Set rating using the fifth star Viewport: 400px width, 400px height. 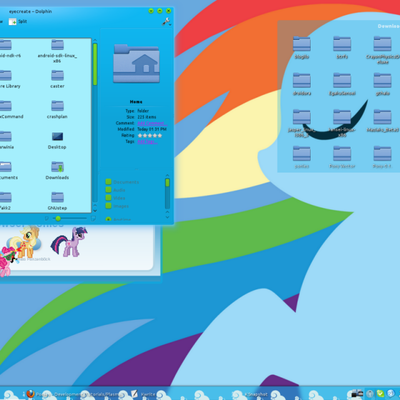tap(160, 135)
